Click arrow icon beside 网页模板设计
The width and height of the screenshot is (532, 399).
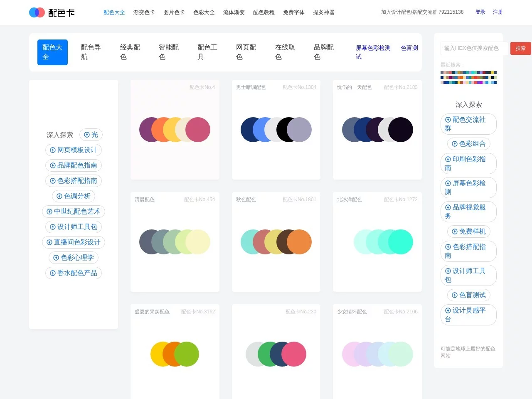click(x=53, y=150)
